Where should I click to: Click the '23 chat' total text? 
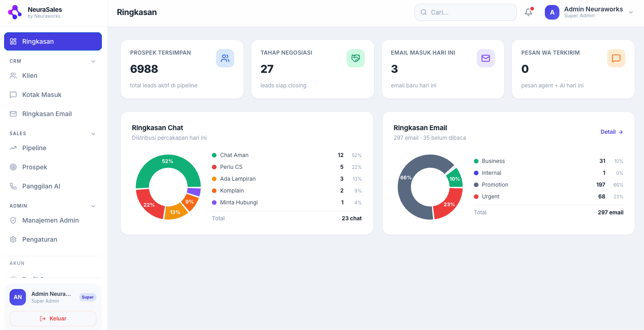[x=352, y=218]
